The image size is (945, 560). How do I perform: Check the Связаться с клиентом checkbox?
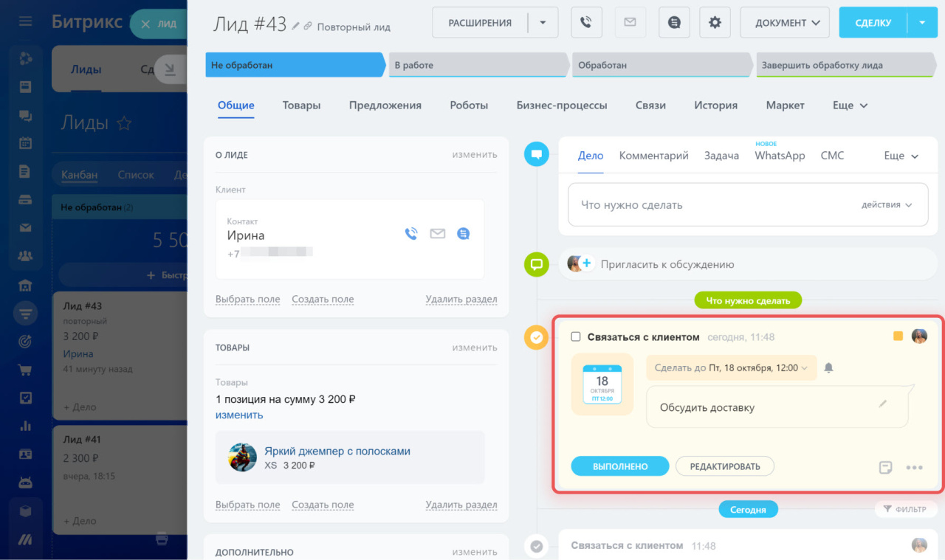coord(576,337)
